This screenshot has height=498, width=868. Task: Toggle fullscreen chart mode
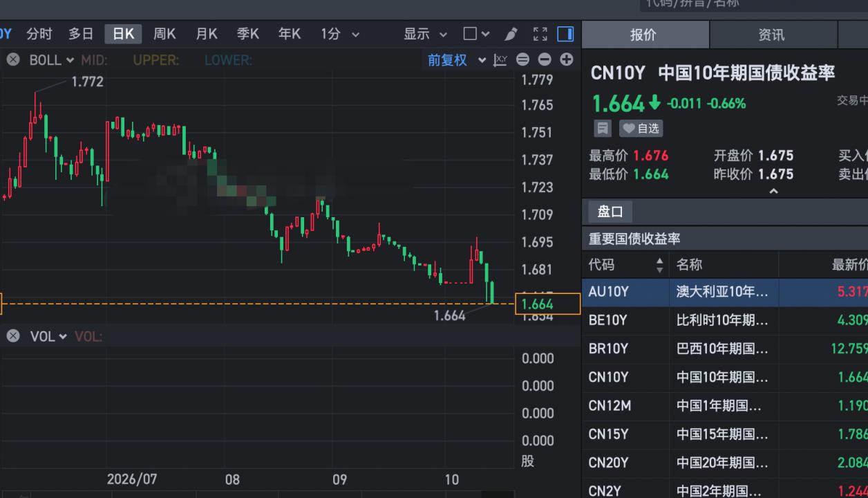click(x=540, y=34)
